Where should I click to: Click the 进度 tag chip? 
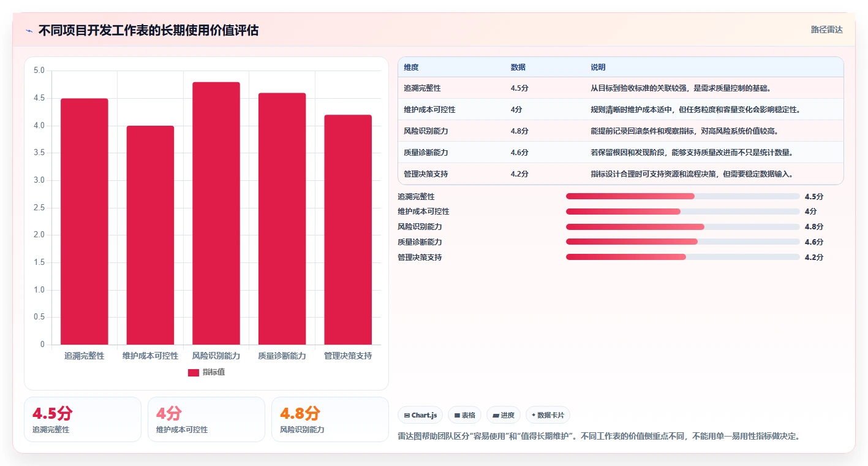[504, 415]
